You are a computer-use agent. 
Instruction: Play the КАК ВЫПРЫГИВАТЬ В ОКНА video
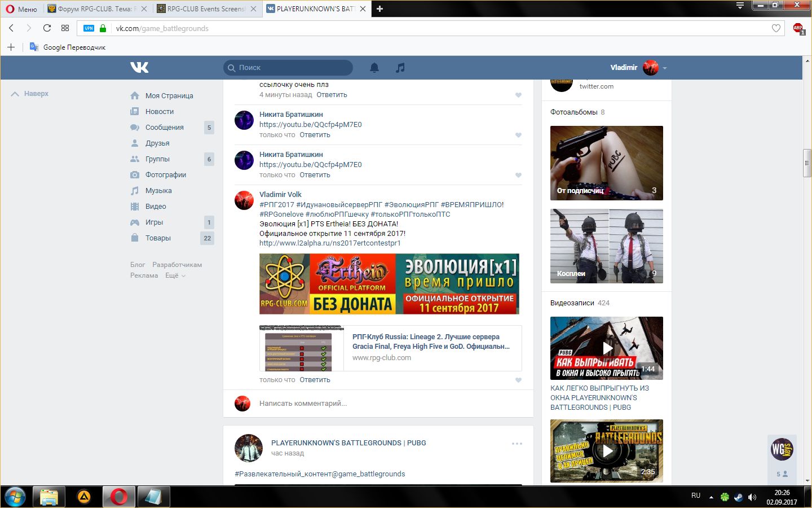(607, 348)
